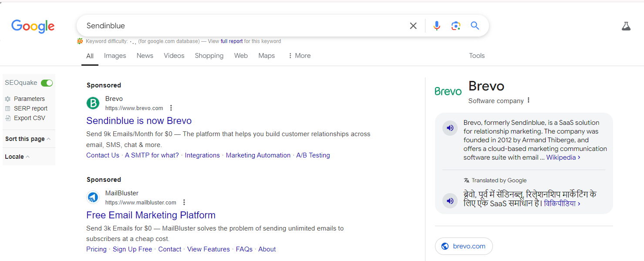644x261 pixels.
Task: Play Hindi translated description audio
Action: 450,201
